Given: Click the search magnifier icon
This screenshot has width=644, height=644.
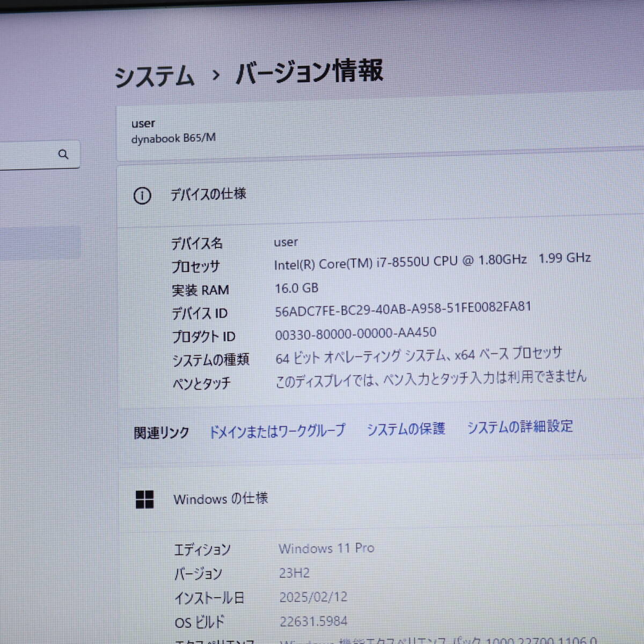Looking at the screenshot, I should pos(64,154).
